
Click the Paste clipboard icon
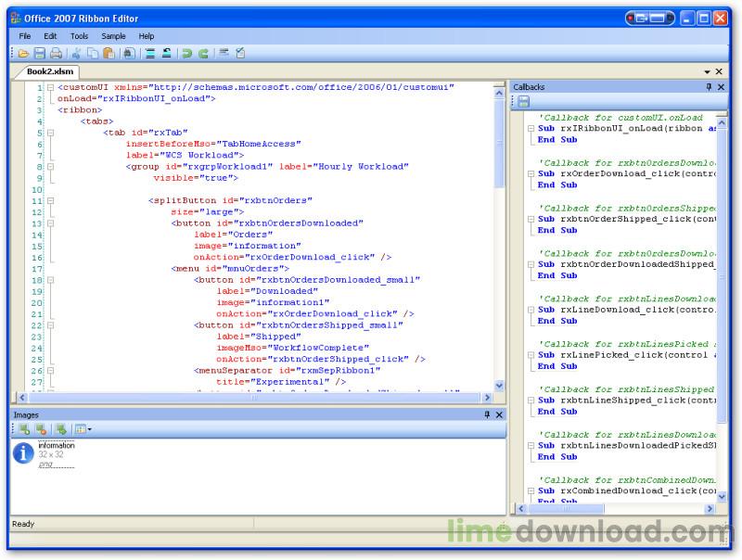point(109,54)
